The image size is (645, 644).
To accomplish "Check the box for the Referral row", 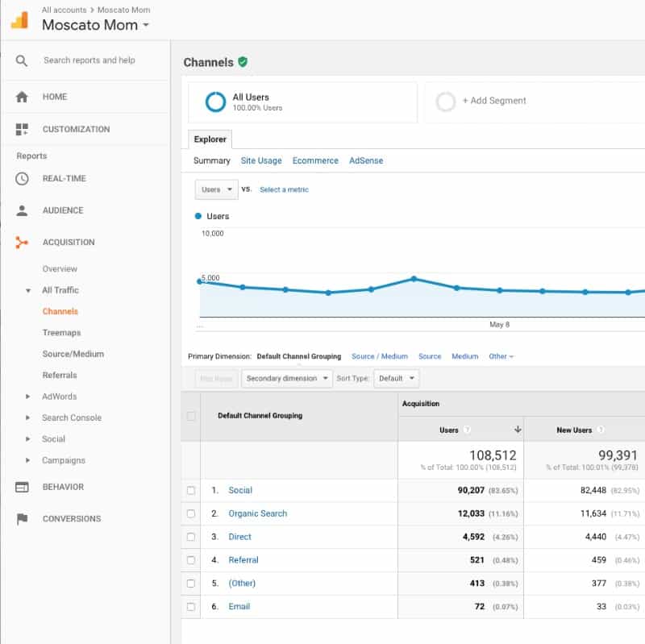I will click(191, 560).
